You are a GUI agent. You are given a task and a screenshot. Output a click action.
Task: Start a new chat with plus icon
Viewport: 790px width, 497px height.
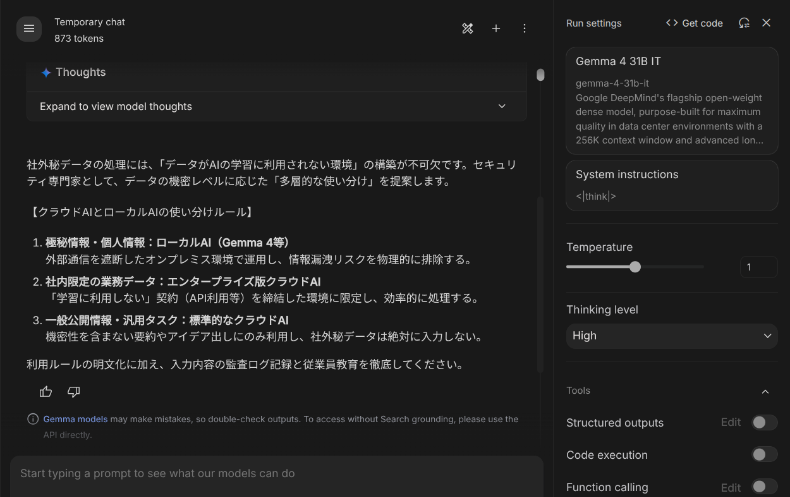[496, 29]
